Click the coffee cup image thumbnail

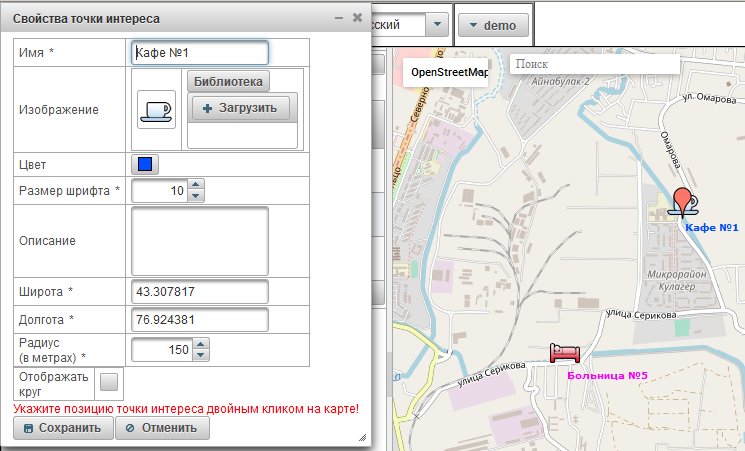[155, 108]
